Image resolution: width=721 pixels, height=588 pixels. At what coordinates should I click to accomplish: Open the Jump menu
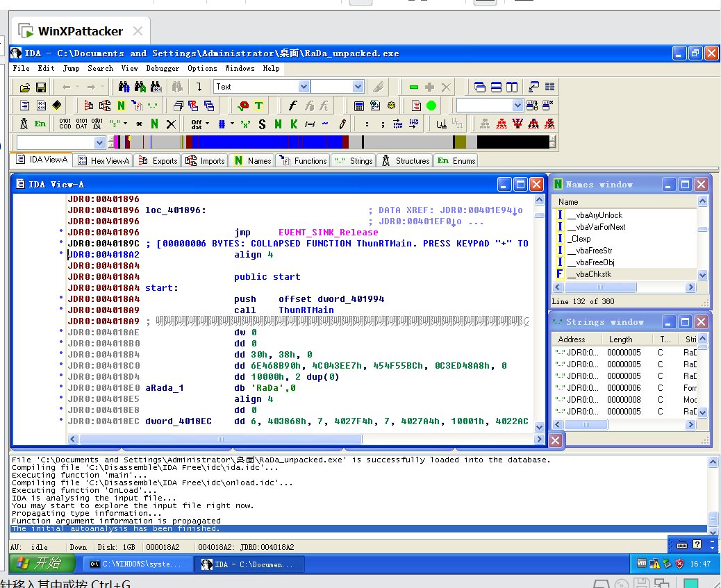coord(71,68)
